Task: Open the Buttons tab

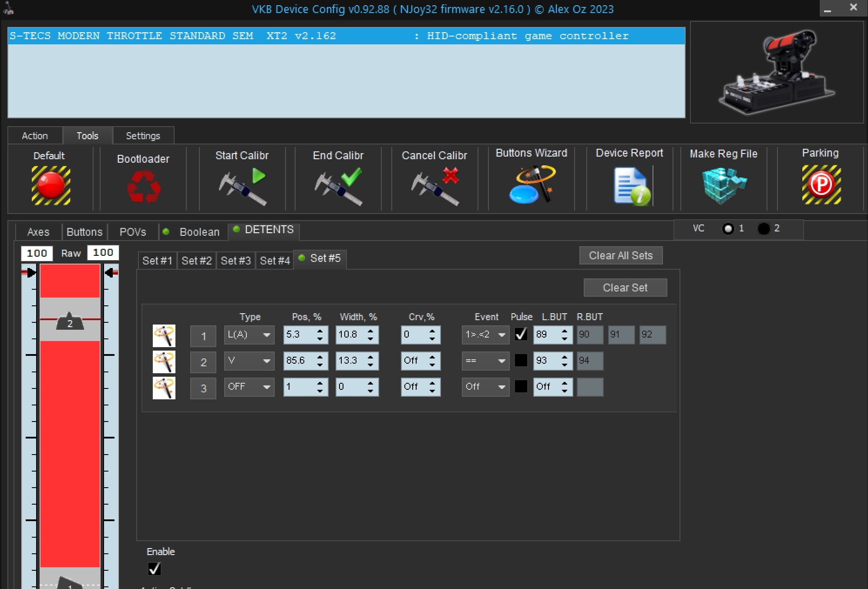Action: (x=84, y=232)
